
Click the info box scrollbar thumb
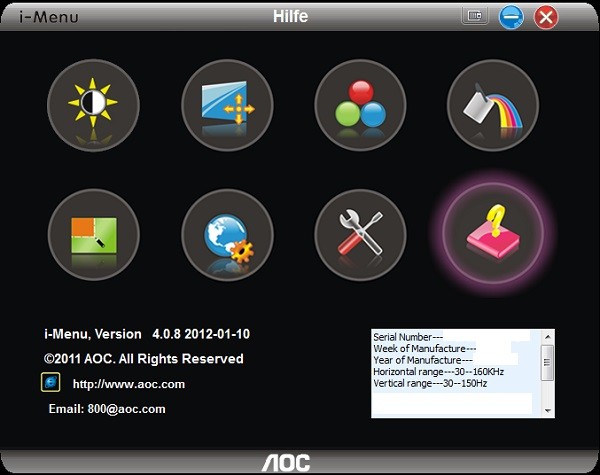tap(548, 362)
